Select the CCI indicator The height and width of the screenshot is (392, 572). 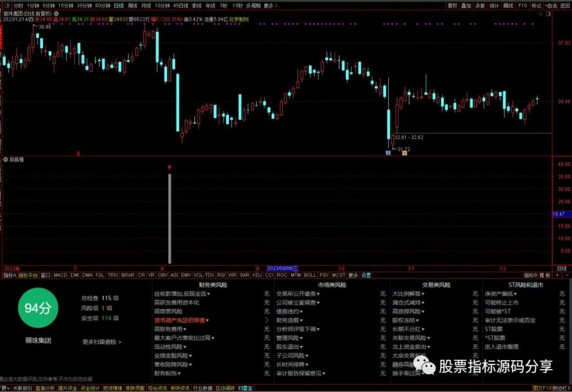coord(269,275)
